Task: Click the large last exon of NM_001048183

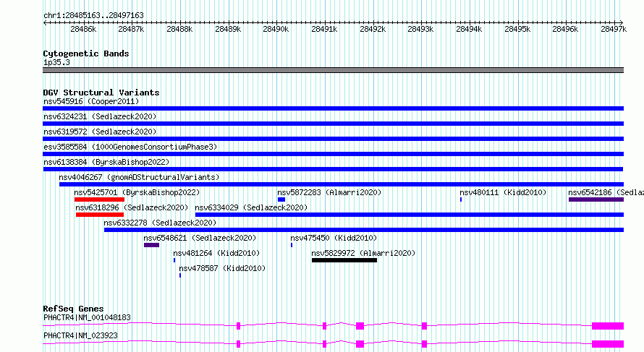Action: [608, 326]
